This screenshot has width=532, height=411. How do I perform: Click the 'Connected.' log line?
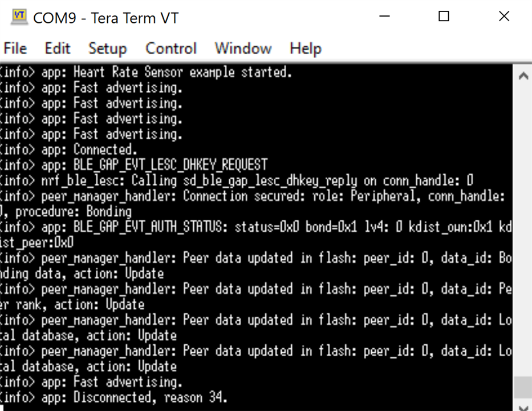68,150
